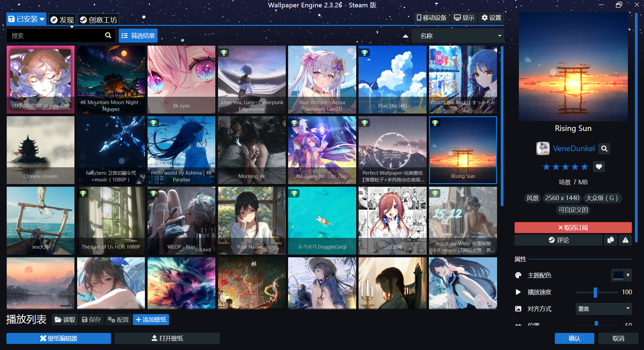
Task: Click 配置 for the playlist
Action: [118, 319]
